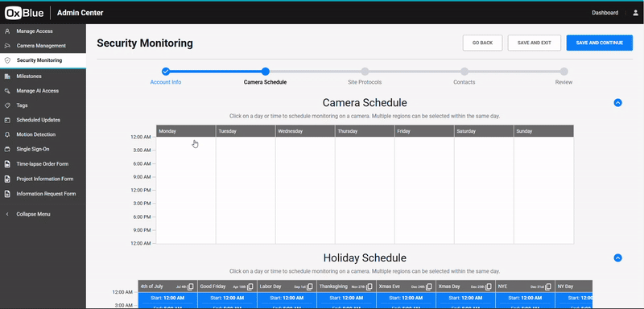This screenshot has height=309, width=644.
Task: Click the Camera Management camera icon
Action: (x=7, y=46)
